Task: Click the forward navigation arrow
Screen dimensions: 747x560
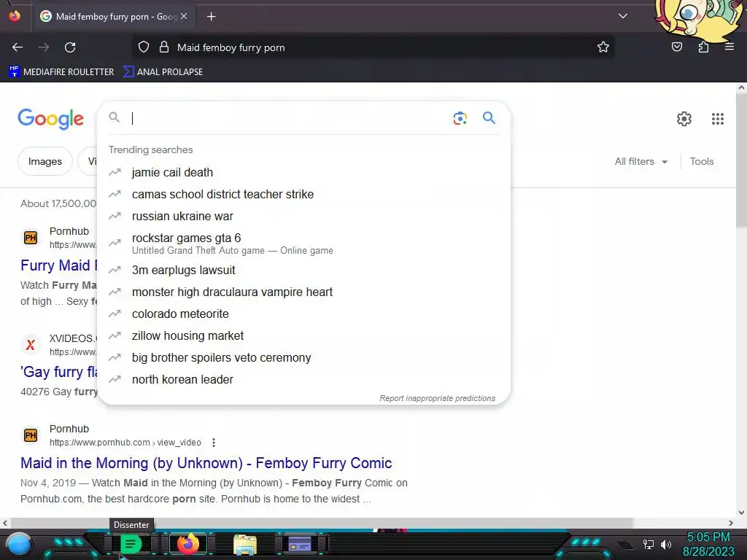Action: [x=44, y=47]
